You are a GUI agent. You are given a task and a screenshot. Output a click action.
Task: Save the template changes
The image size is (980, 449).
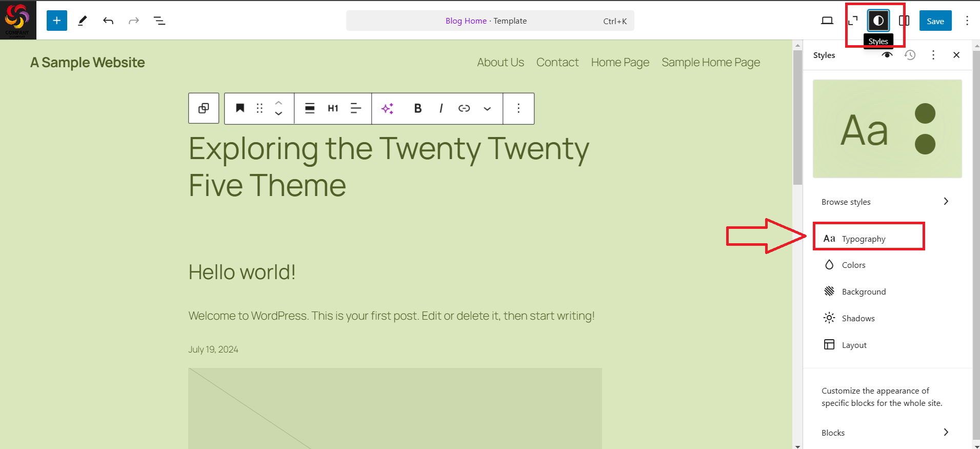point(935,21)
